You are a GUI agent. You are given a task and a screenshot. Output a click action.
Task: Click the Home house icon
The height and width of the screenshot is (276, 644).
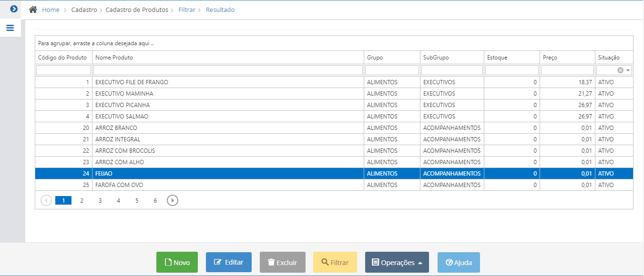33,10
